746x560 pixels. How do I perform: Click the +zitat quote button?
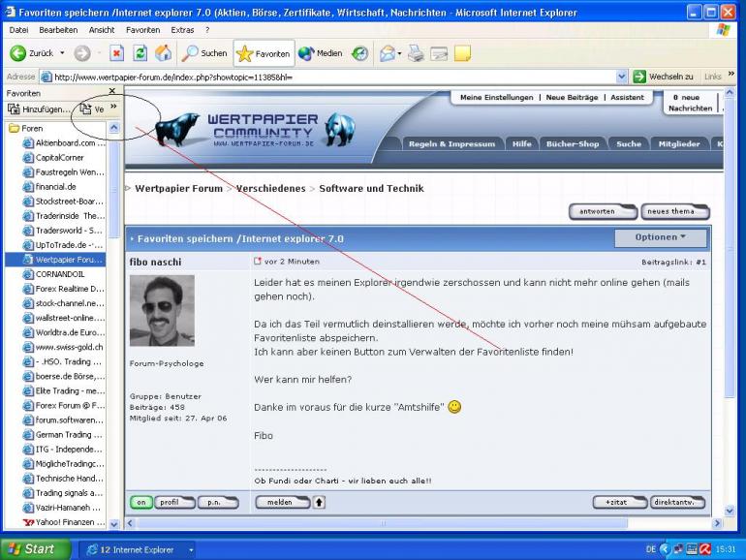(x=619, y=503)
